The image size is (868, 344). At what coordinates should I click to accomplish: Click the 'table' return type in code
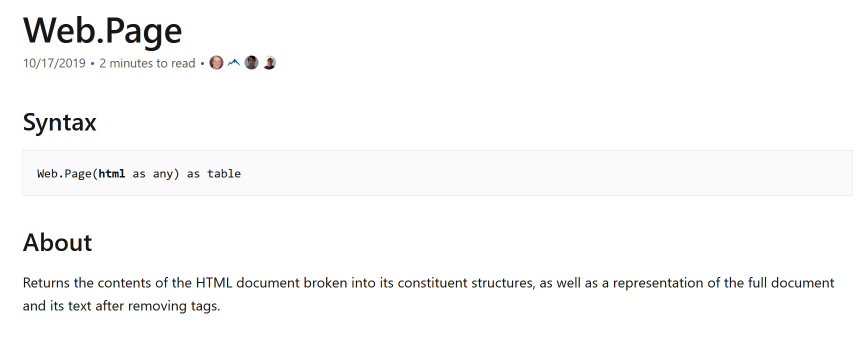(x=224, y=173)
